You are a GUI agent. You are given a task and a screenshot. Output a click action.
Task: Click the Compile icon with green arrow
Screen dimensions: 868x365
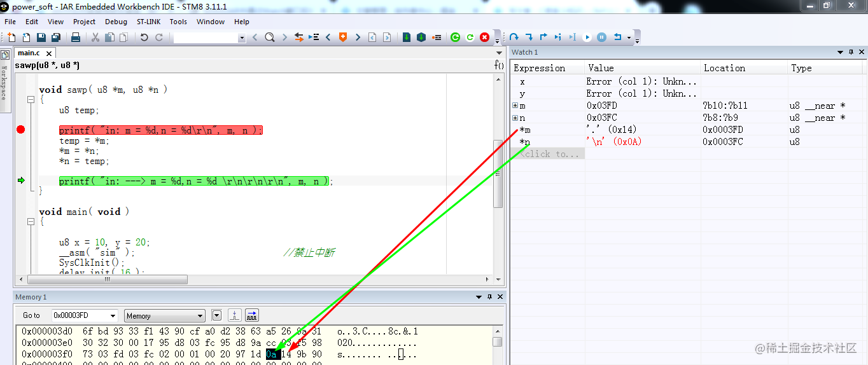407,38
